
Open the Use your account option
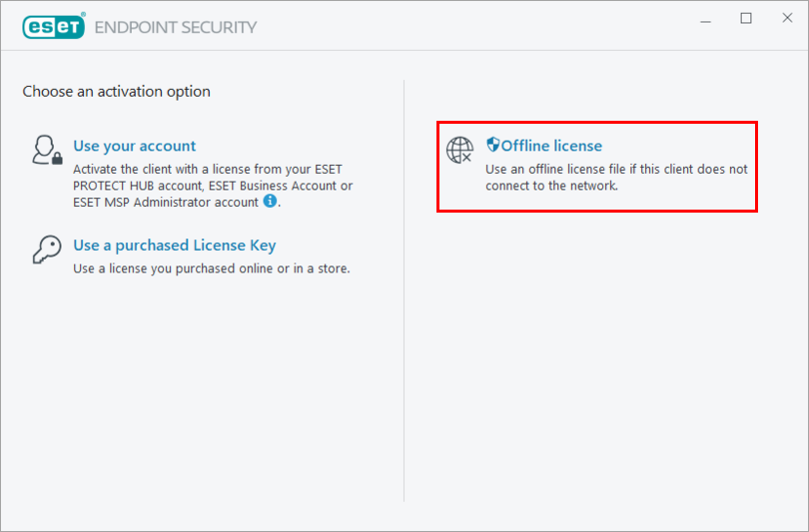[x=135, y=146]
